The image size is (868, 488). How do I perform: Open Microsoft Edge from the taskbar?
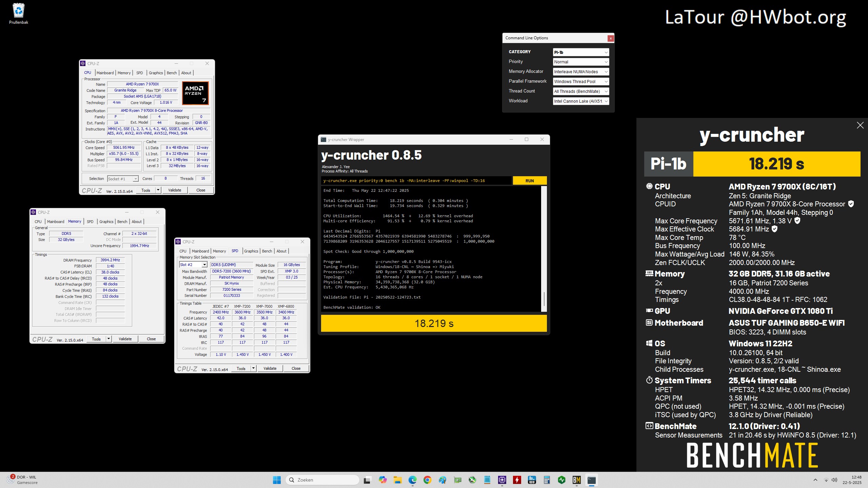point(412,480)
